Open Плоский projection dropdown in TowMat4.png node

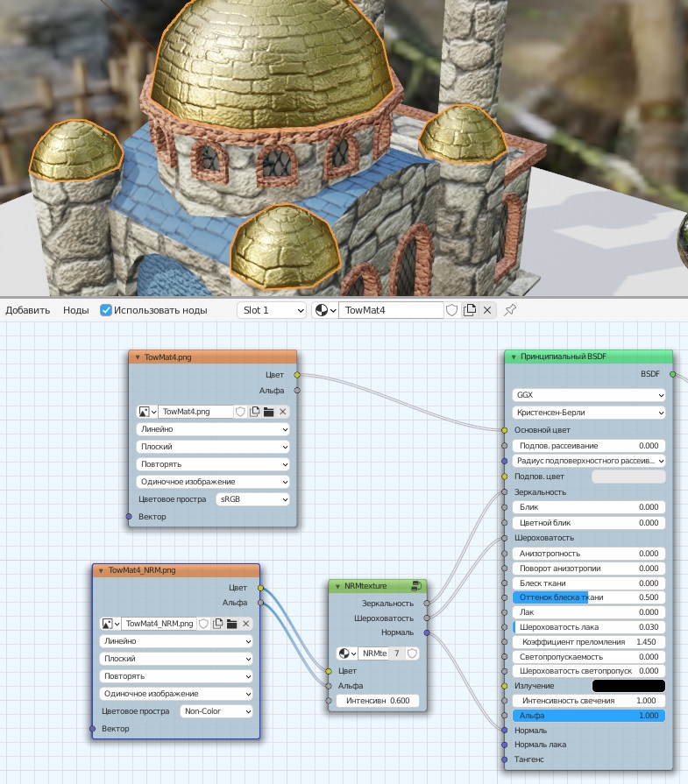pos(213,447)
